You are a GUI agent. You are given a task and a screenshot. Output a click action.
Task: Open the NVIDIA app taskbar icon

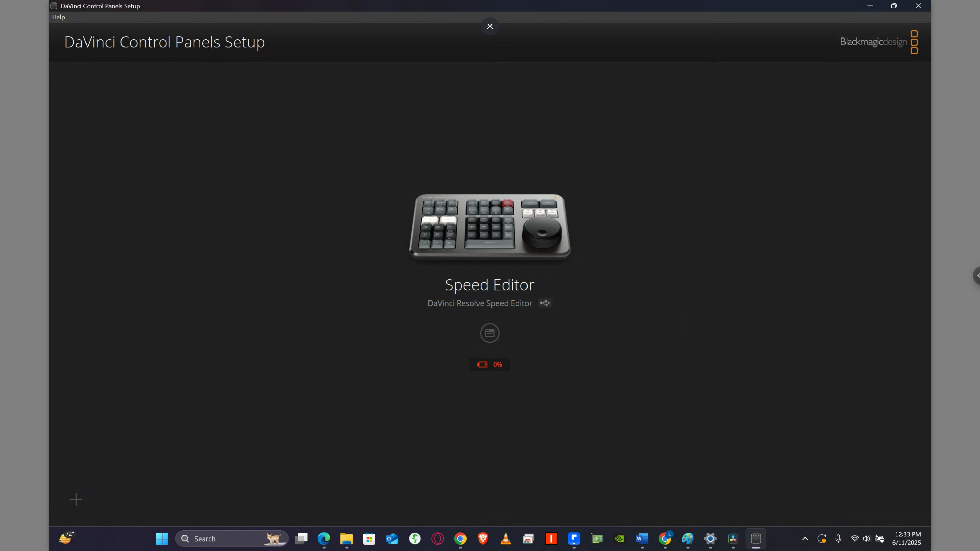pos(619,539)
